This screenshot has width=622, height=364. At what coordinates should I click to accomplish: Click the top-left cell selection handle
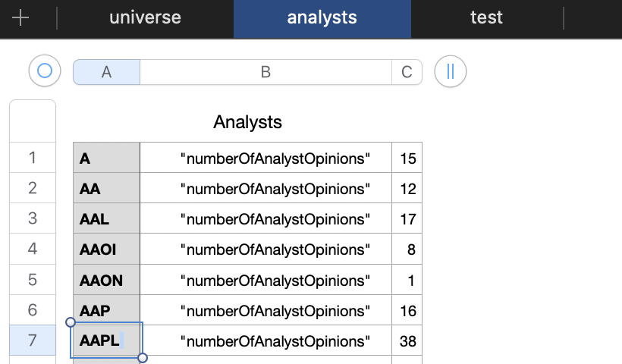click(71, 322)
